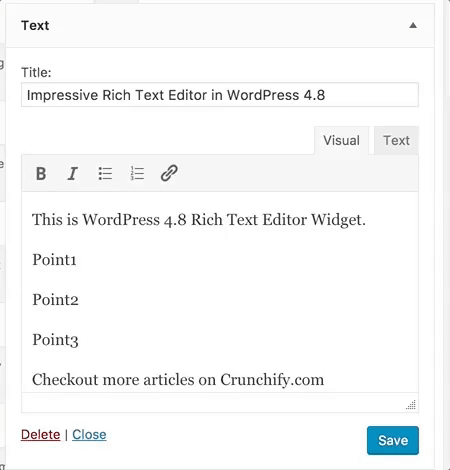Place cursor on the Point1 line
This screenshot has width=450, height=470.
[x=54, y=260]
